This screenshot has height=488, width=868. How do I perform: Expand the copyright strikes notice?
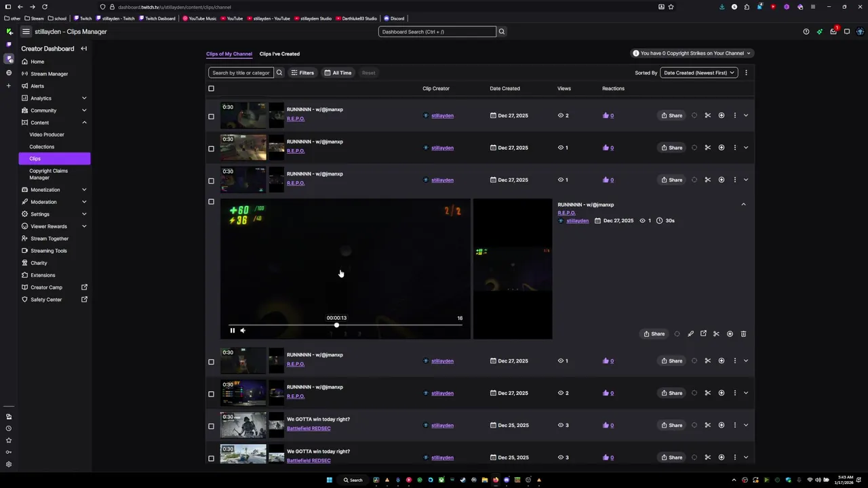pyautogui.click(x=692, y=53)
